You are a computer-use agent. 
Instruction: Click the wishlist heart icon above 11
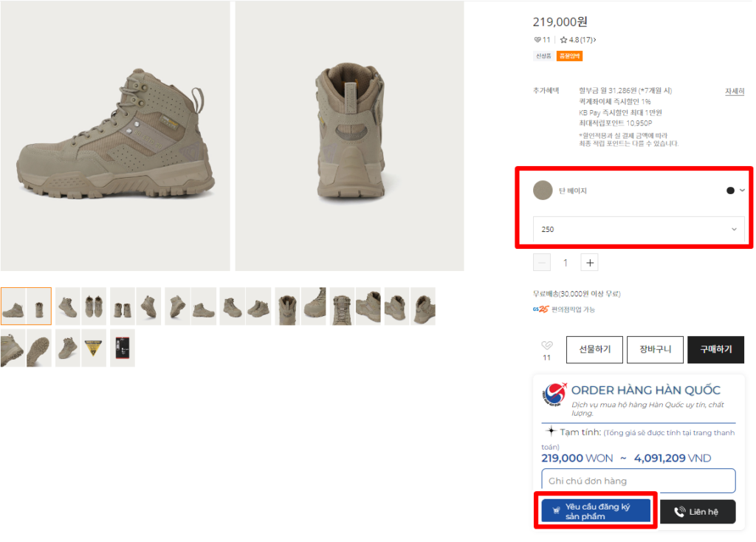tap(546, 346)
